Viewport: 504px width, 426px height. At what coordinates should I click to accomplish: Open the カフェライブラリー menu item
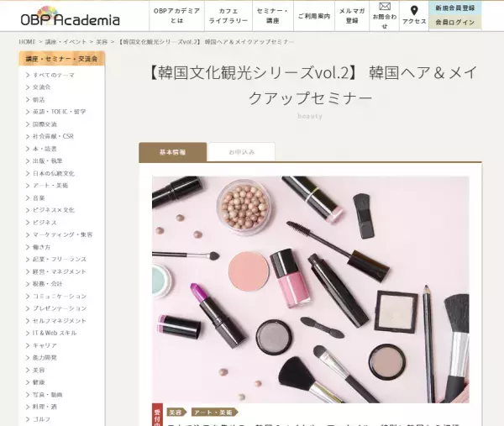pyautogui.click(x=228, y=16)
